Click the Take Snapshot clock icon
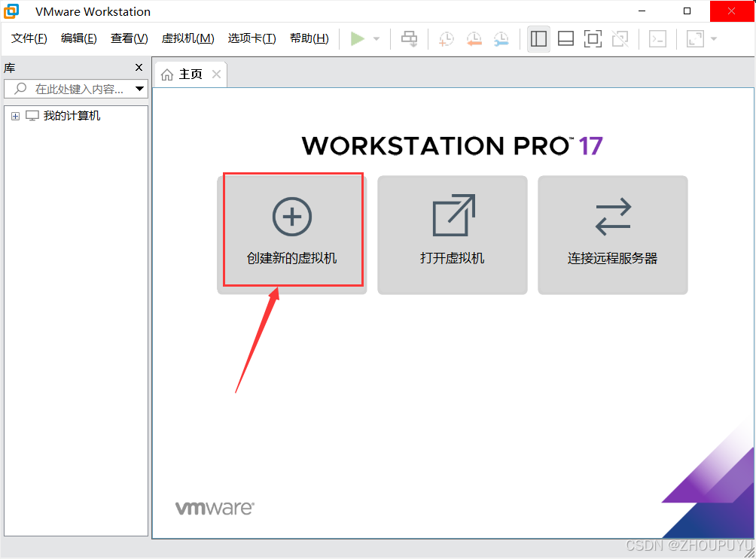The width and height of the screenshot is (756, 559). pos(446,38)
